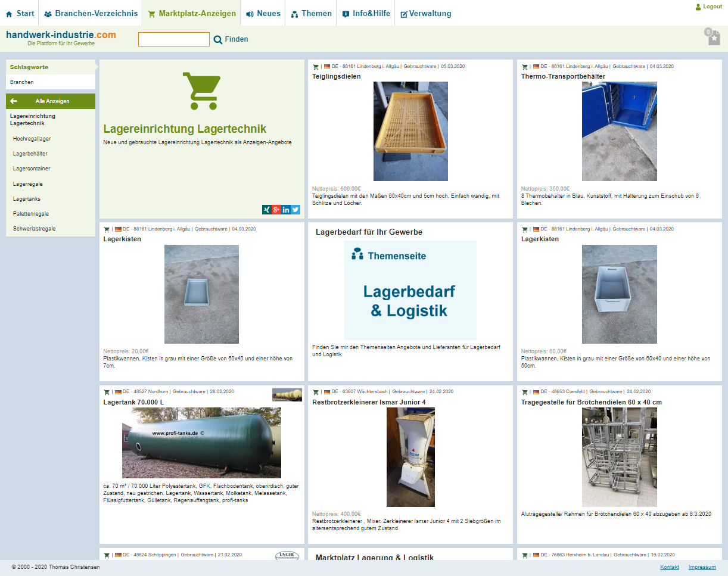
Task: Open the Lagerbedarf & Logistik Themenseite banner
Action: [x=410, y=291]
